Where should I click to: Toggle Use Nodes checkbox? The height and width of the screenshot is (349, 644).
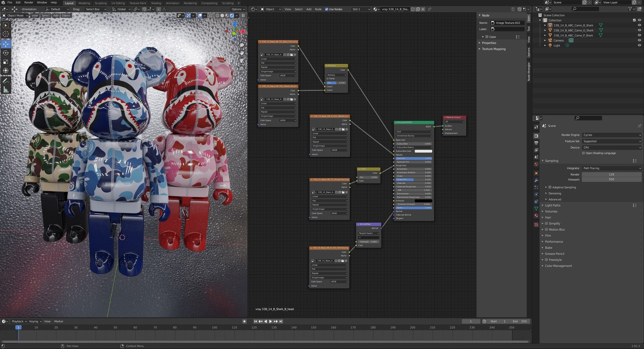[x=327, y=9]
